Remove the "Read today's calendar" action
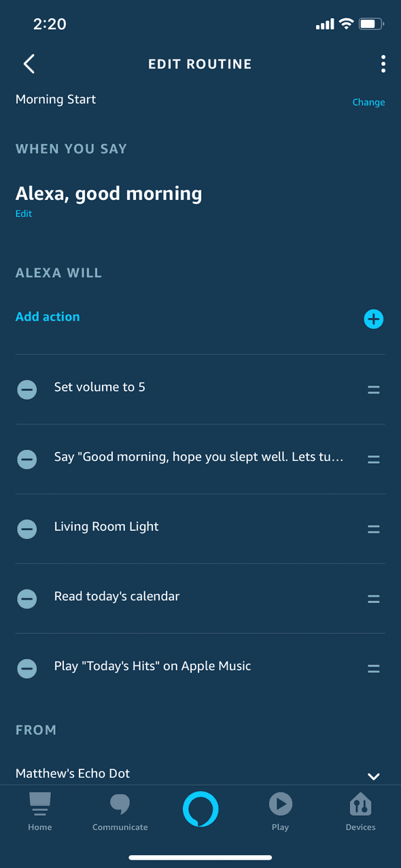401x868 pixels. (27, 599)
